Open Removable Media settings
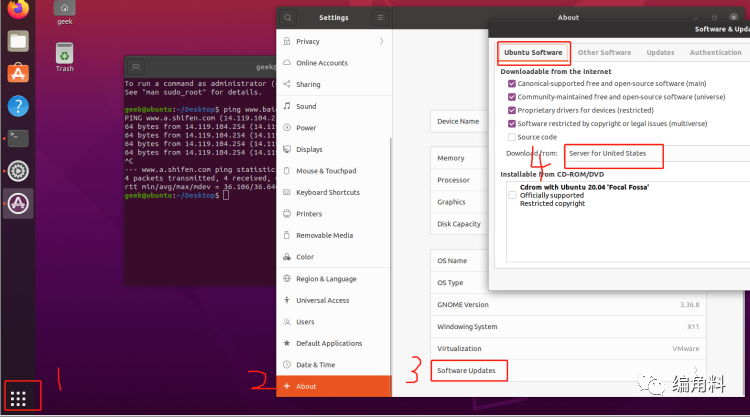This screenshot has width=750, height=417. pos(333,235)
